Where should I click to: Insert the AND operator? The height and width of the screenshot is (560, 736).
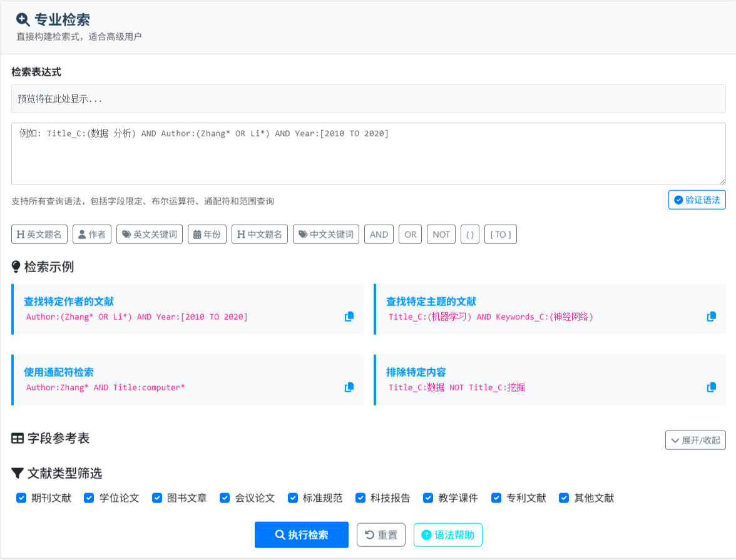click(379, 234)
